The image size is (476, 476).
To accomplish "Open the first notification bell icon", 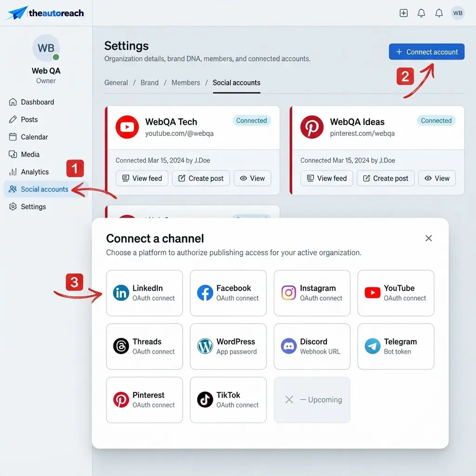I will point(421,13).
